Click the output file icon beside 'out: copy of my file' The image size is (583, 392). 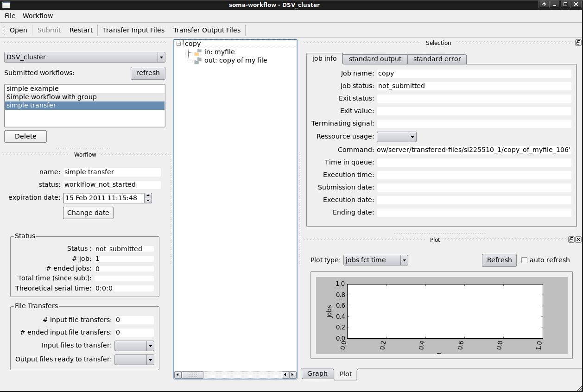(x=198, y=61)
